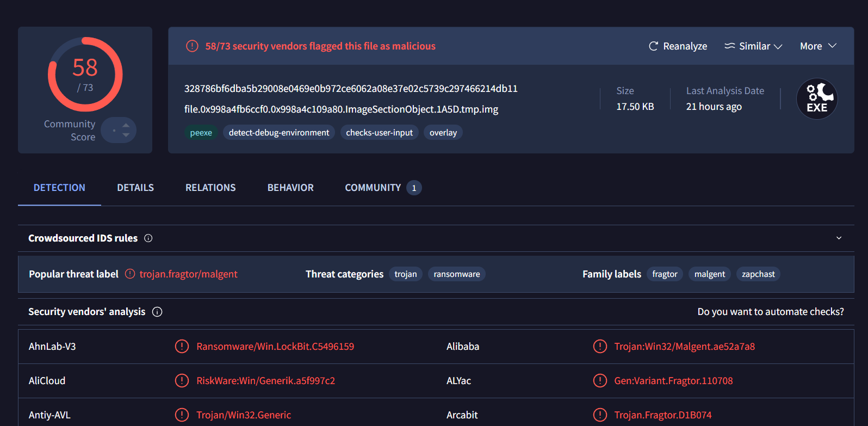This screenshot has width=868, height=426.
Task: Click the fragtor family label chip
Action: [x=665, y=274]
